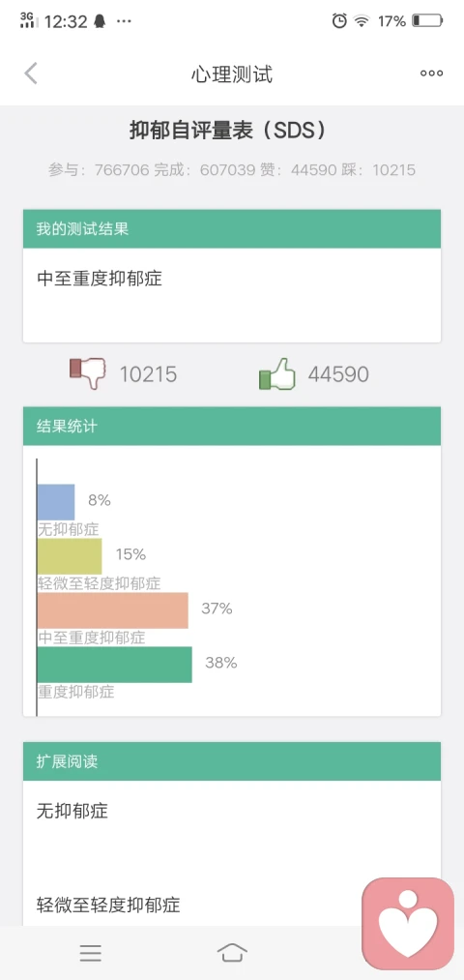
Task: Open the hamburger menu navigation icon
Action: click(x=91, y=953)
